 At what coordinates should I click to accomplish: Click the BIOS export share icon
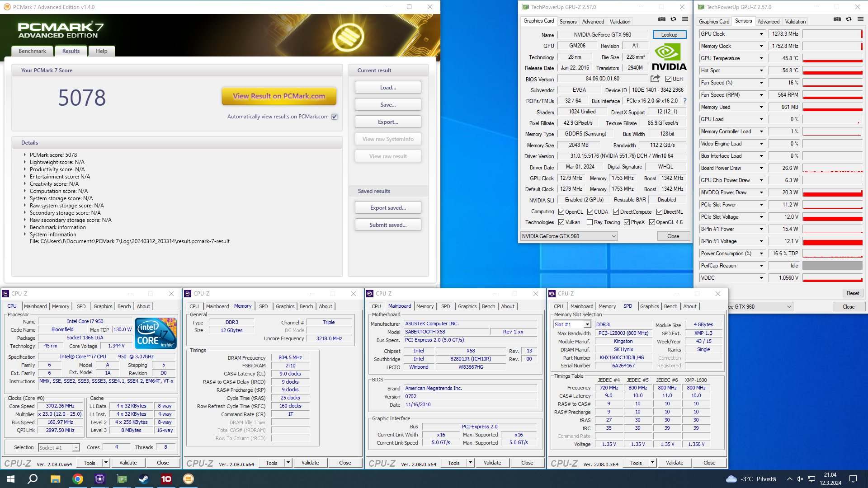655,79
